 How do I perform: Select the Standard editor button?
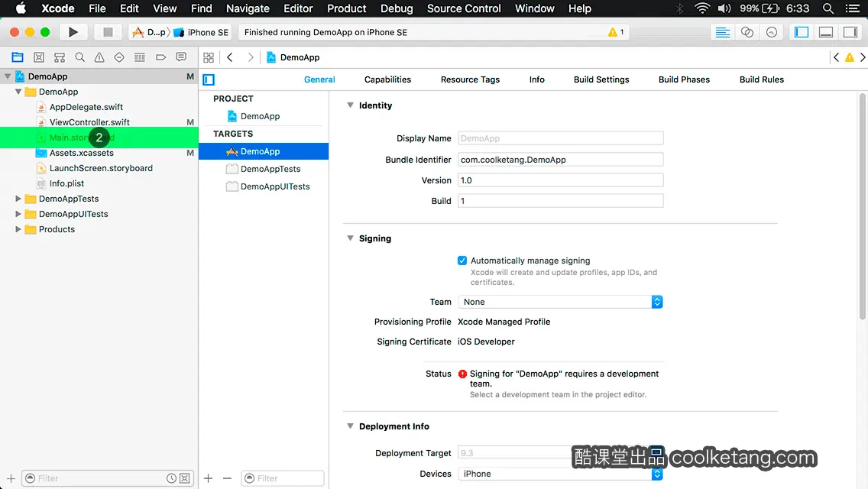(x=722, y=32)
